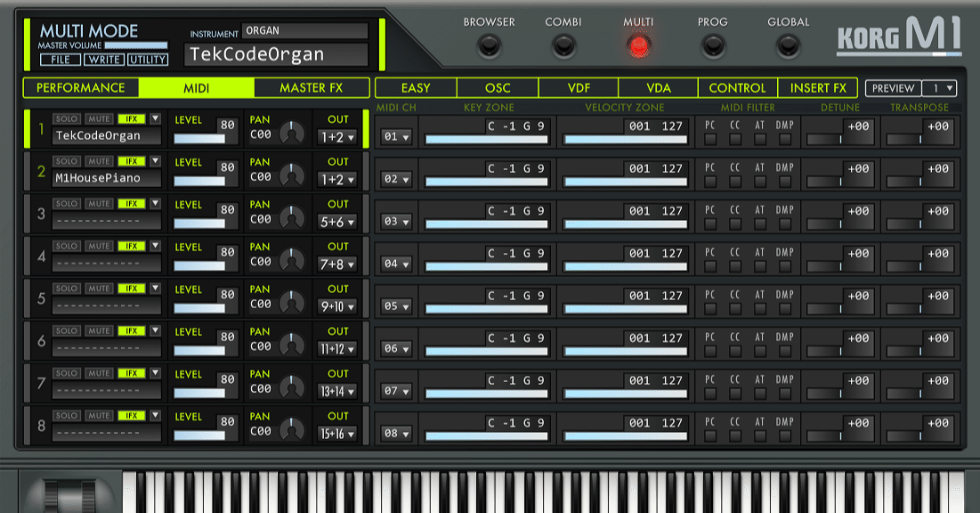Image resolution: width=980 pixels, height=513 pixels.
Task: Adjust the LEVEL slider for part 1
Action: click(x=199, y=139)
